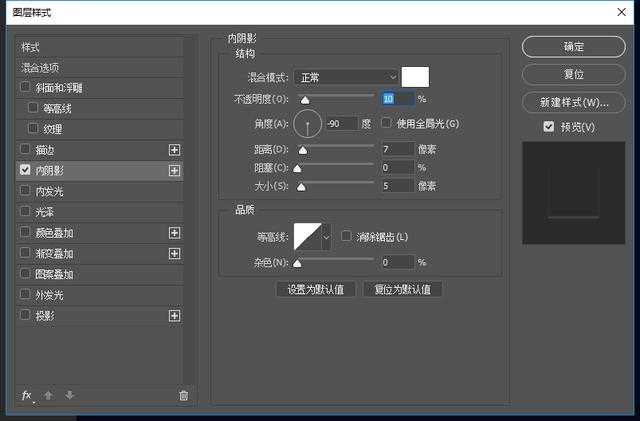Open the fx effects menu icon
The height and width of the screenshot is (421, 640).
point(27,395)
